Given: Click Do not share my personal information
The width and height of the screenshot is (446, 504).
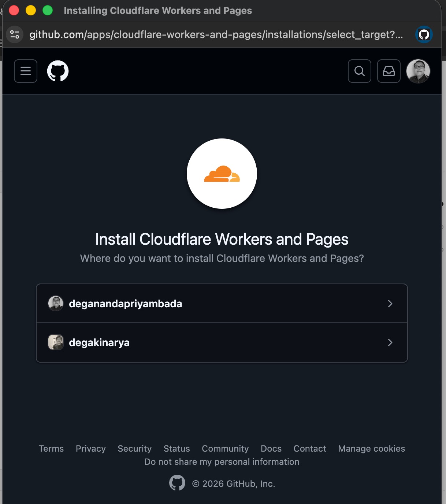Looking at the screenshot, I should [x=222, y=462].
